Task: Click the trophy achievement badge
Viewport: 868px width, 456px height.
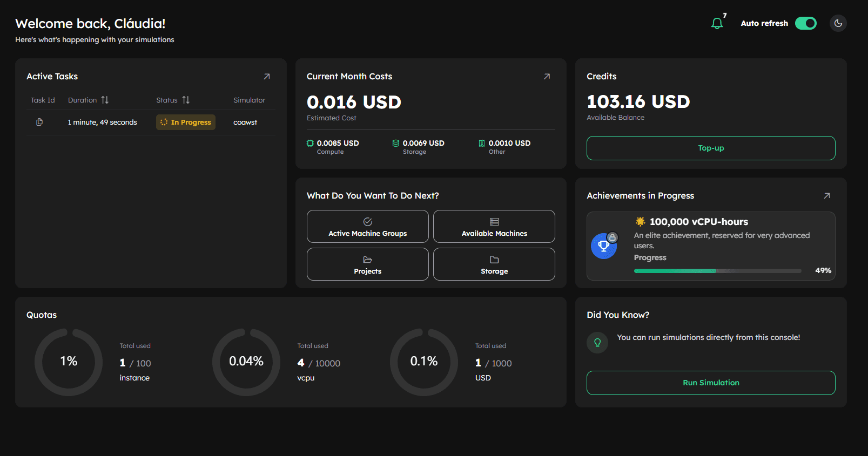Action: coord(604,246)
